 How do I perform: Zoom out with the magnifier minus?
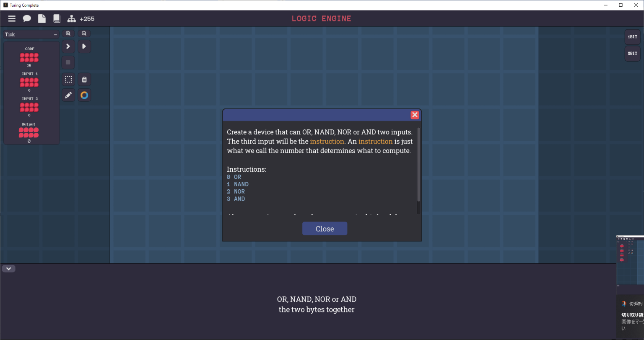coord(84,33)
